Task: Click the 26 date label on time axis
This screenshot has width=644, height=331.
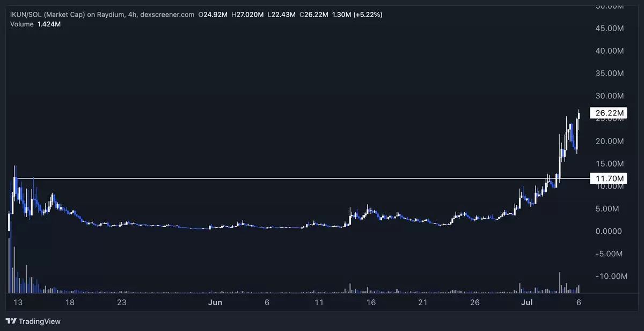Action: [475, 303]
